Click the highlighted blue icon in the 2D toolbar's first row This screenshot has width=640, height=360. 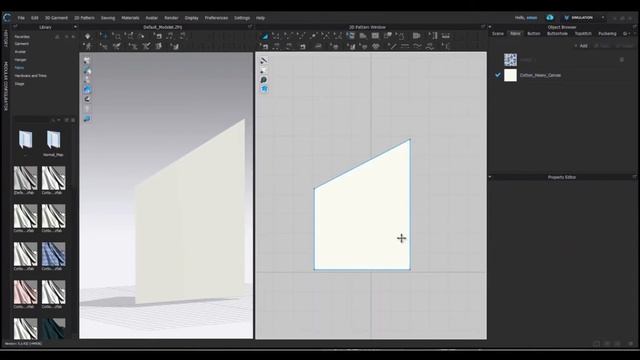(x=350, y=36)
